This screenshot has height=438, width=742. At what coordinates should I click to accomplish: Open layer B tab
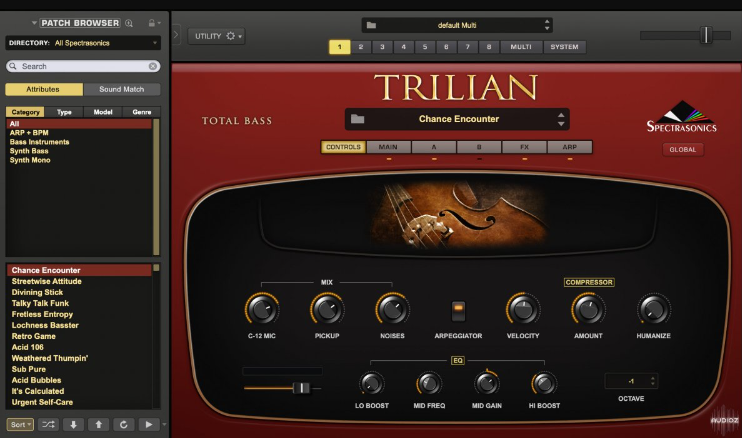pos(479,147)
